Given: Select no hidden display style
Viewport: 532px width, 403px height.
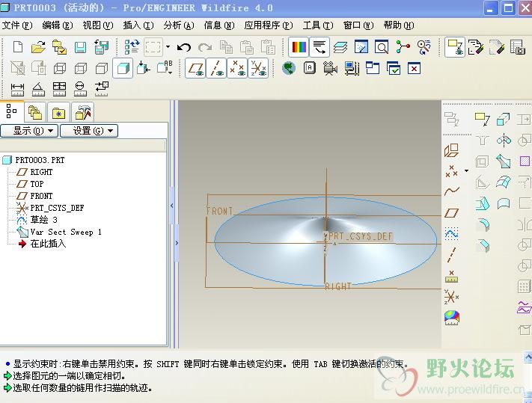Looking at the screenshot, I should (102, 69).
